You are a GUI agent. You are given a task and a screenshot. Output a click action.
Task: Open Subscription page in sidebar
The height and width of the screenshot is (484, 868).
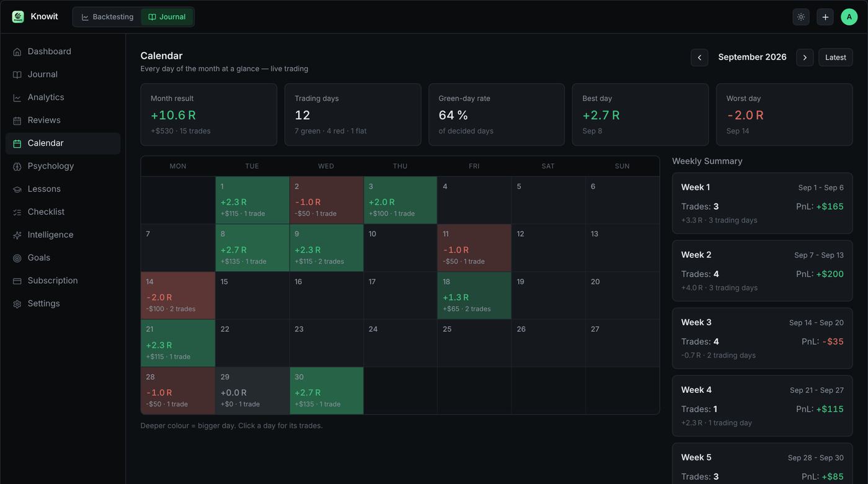[x=63, y=281]
